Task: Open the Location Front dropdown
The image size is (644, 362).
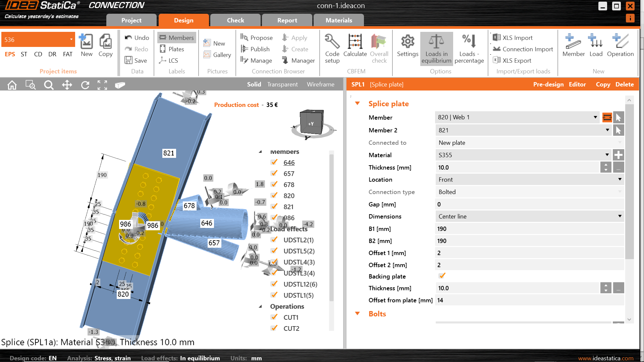Action: click(x=620, y=179)
